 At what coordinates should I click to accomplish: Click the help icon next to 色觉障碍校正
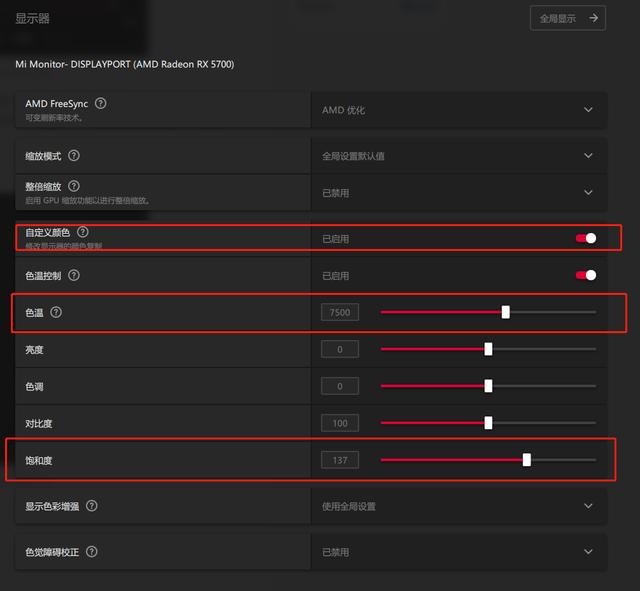92,551
